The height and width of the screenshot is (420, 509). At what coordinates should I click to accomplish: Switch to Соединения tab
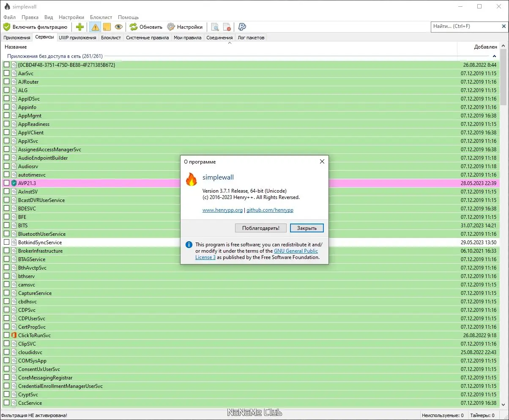[219, 38]
